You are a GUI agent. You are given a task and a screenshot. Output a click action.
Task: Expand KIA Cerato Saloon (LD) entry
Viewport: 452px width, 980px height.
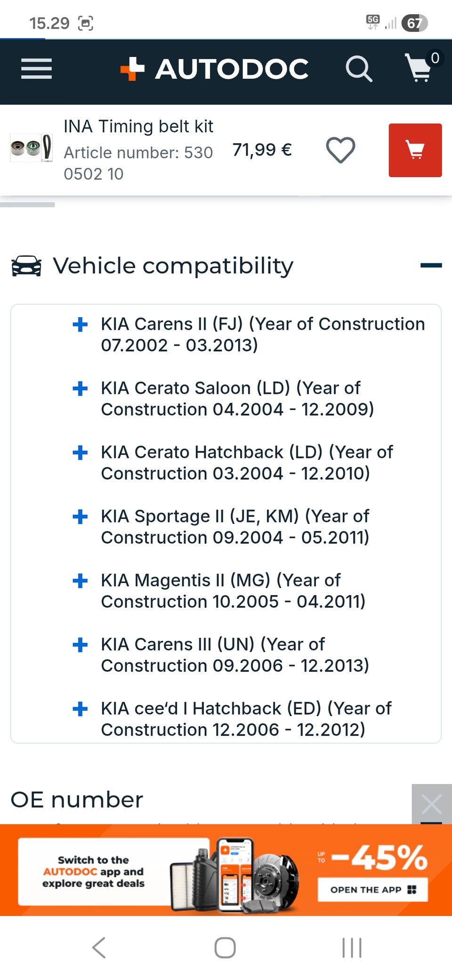(x=80, y=388)
